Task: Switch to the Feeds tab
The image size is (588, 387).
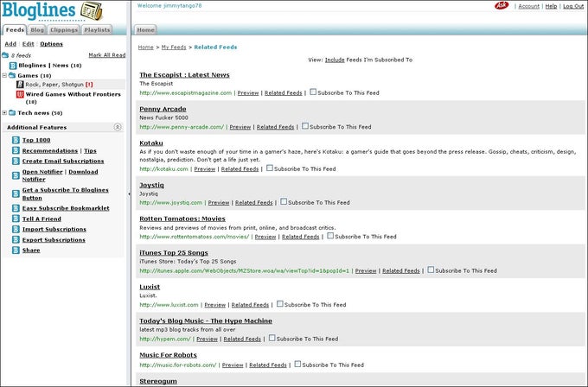Action: click(x=15, y=29)
